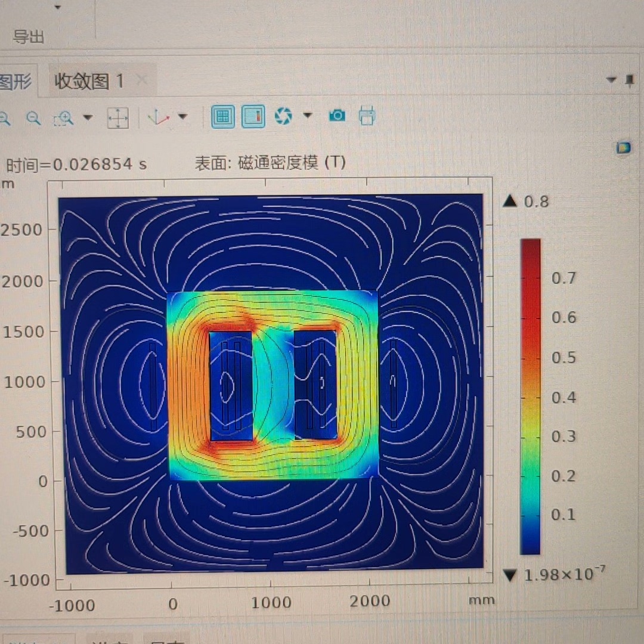Click the y-axis label -1000
Viewport: 644px width, 644px height.
click(x=26, y=581)
